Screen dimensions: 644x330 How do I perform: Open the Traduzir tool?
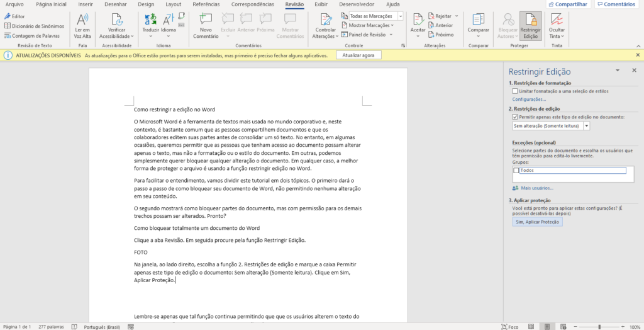(x=151, y=26)
